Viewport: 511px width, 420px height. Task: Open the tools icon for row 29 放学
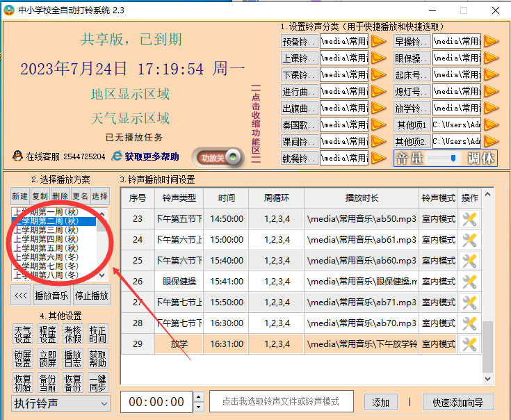point(469,344)
